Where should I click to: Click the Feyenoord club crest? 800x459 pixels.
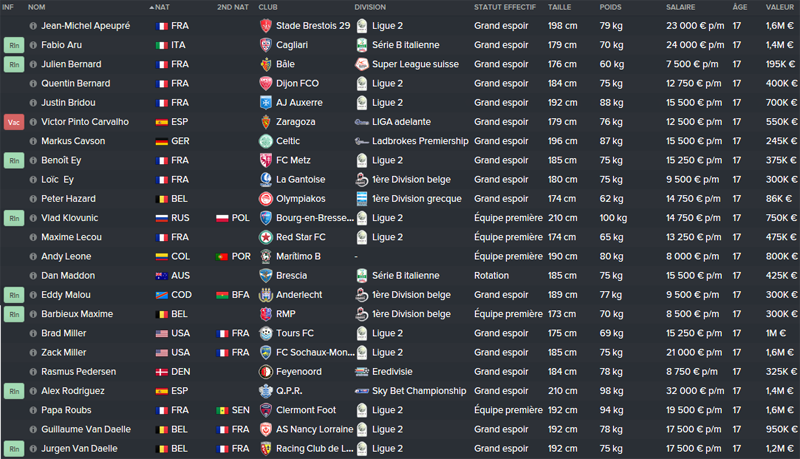point(265,372)
